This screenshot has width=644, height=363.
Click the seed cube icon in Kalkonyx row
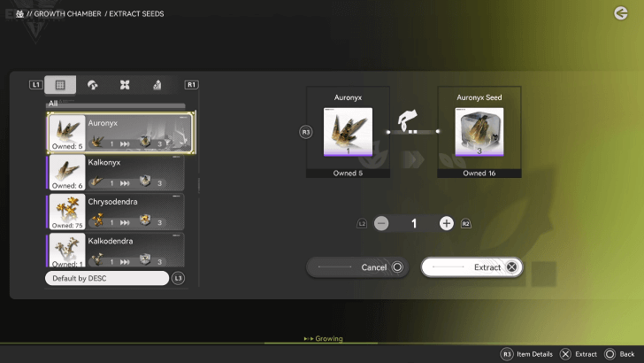point(144,181)
